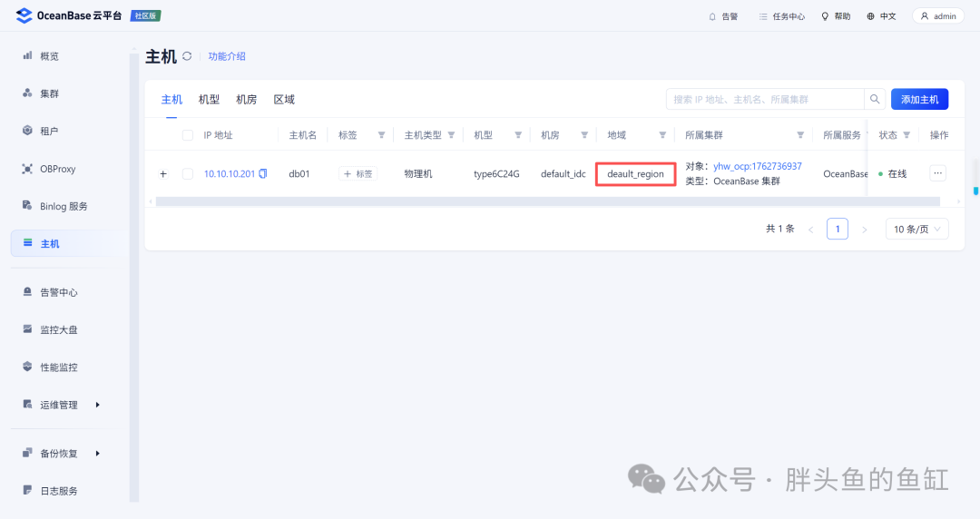This screenshot has width=980, height=519.
Task: Switch to the 机房 tab
Action: tap(247, 100)
